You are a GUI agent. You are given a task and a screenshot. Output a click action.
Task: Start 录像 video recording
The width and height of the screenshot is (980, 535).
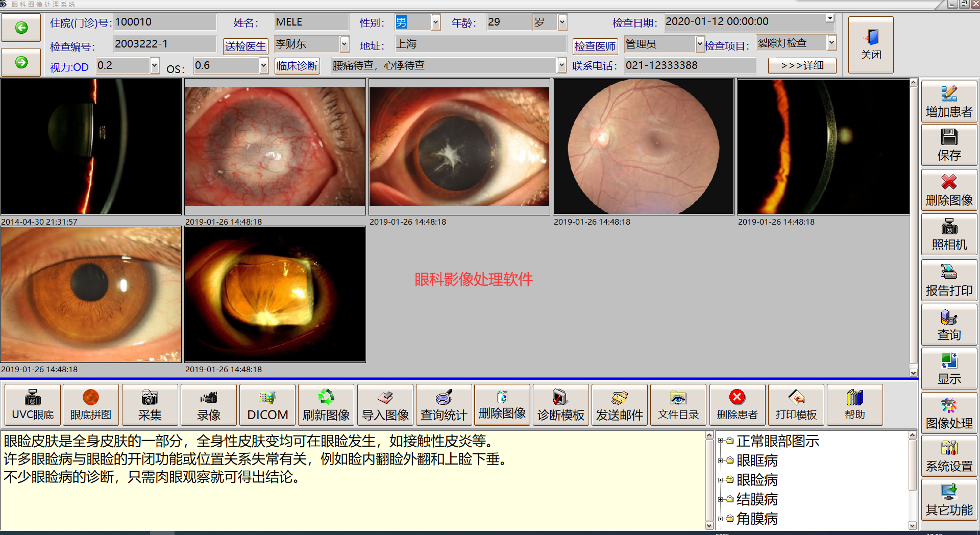[x=208, y=404]
